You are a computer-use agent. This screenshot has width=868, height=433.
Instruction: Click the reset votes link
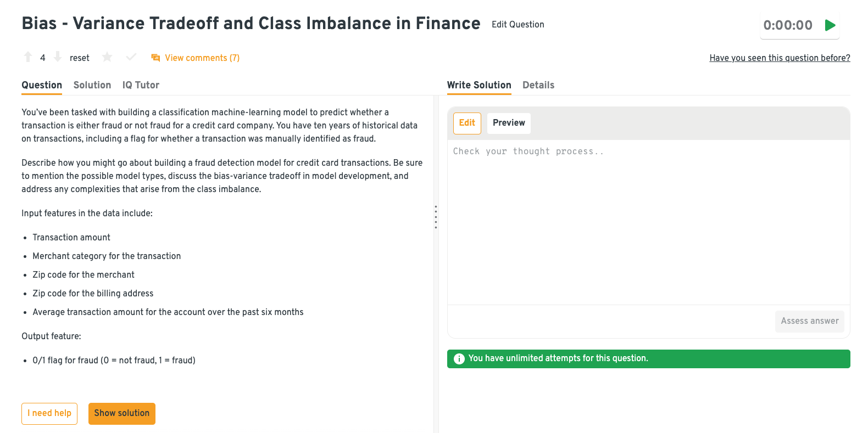80,58
